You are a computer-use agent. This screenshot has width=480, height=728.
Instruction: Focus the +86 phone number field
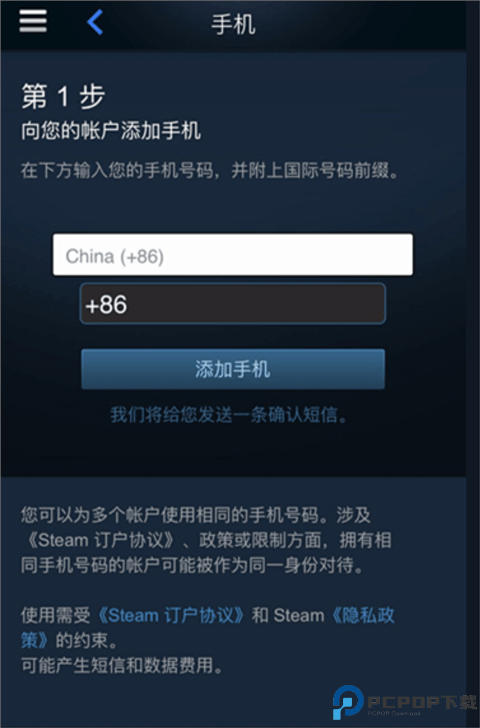coord(233,304)
